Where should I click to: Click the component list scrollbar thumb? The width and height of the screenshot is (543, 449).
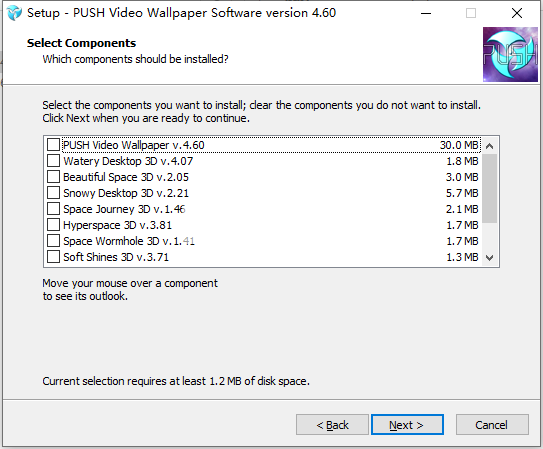coord(489,189)
